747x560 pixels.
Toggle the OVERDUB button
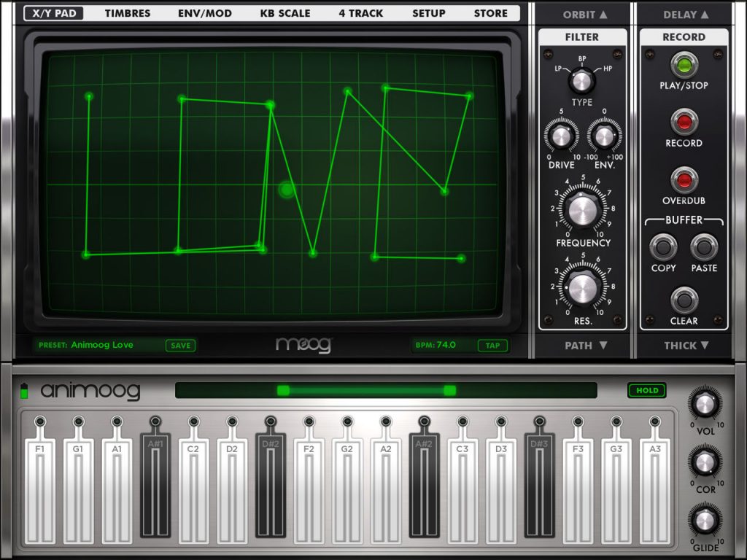point(684,181)
